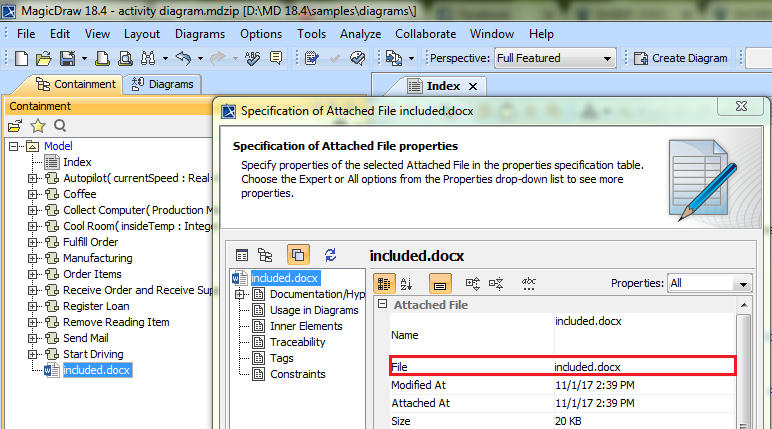Switch to the Diagrams browser tab
Screen dimensions: 772x429
[162, 84]
